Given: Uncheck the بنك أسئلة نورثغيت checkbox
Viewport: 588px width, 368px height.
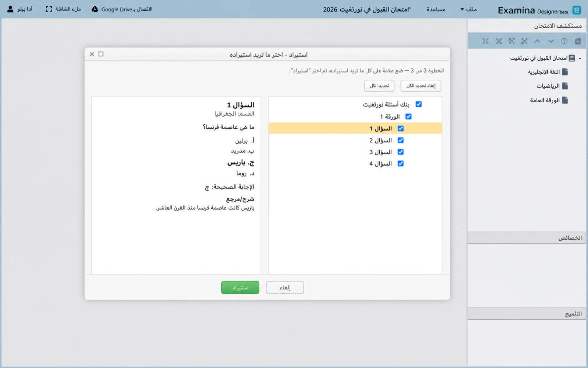Looking at the screenshot, I should coord(419,104).
